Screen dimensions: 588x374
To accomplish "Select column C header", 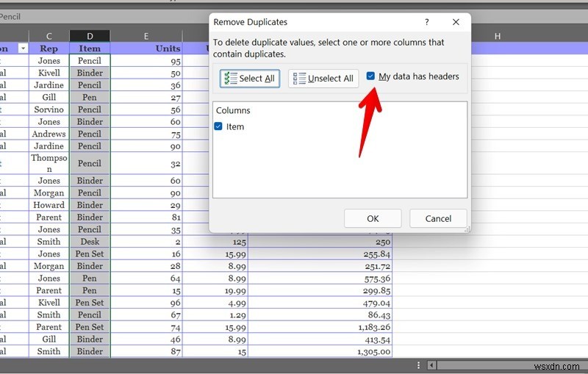I will click(49, 36).
